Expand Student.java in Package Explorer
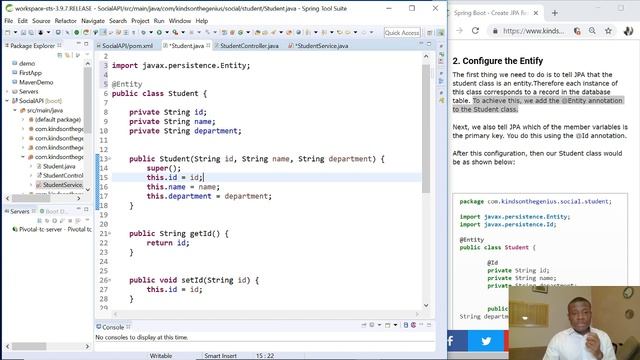 [x=31, y=166]
